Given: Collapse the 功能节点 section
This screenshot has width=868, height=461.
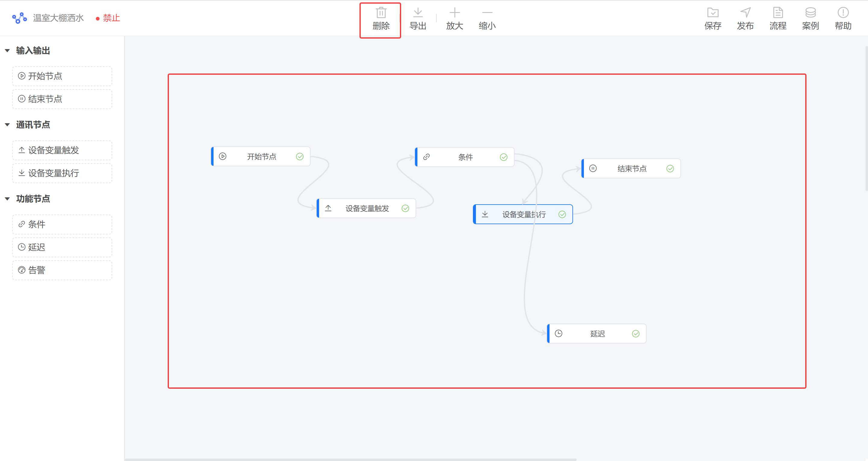Looking at the screenshot, I should pyautogui.click(x=7, y=199).
